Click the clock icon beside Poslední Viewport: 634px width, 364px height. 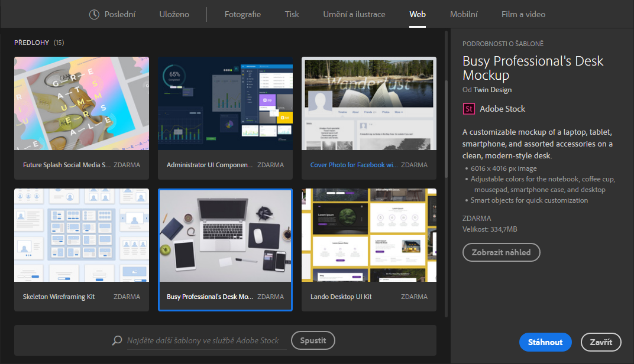[x=94, y=15]
